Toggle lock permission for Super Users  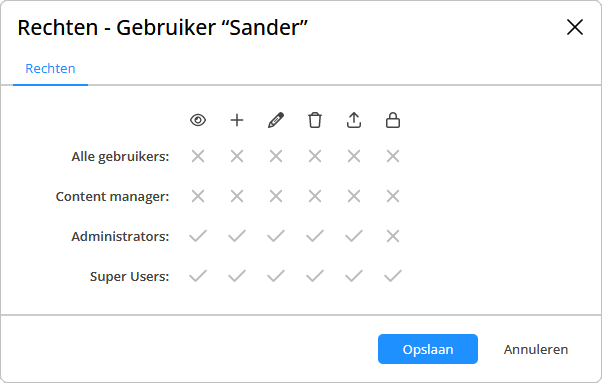[393, 276]
